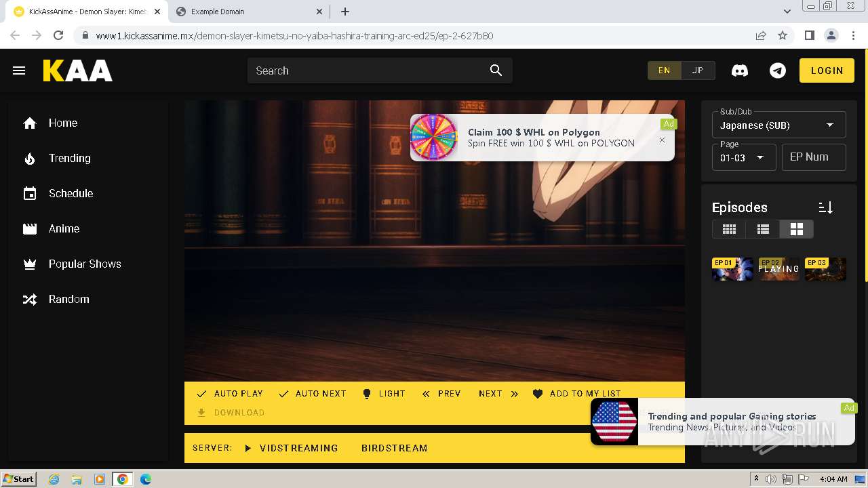The image size is (868, 488).
Task: Toggle the Light mode button
Action: [384, 394]
